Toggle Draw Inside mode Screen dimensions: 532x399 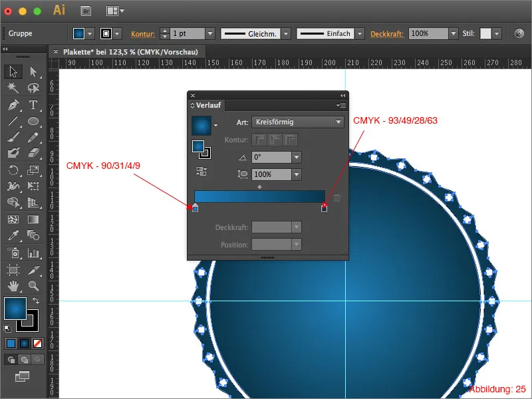click(37, 359)
